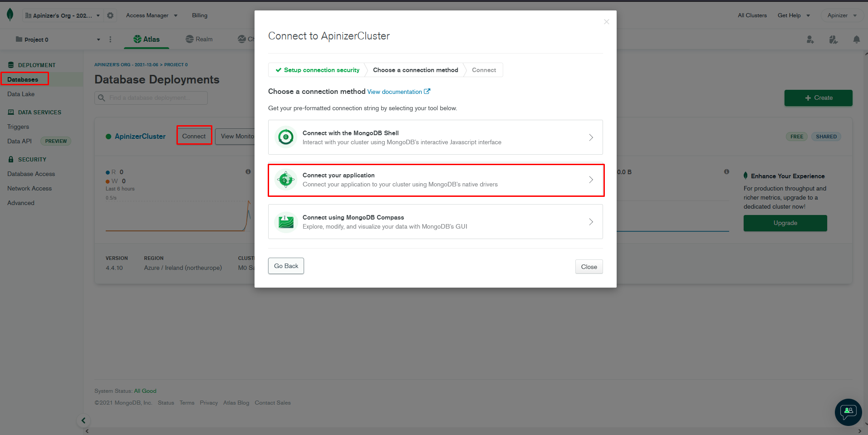Select the Connect your application drivers icon
Viewport: 868px width, 435px height.
click(285, 180)
